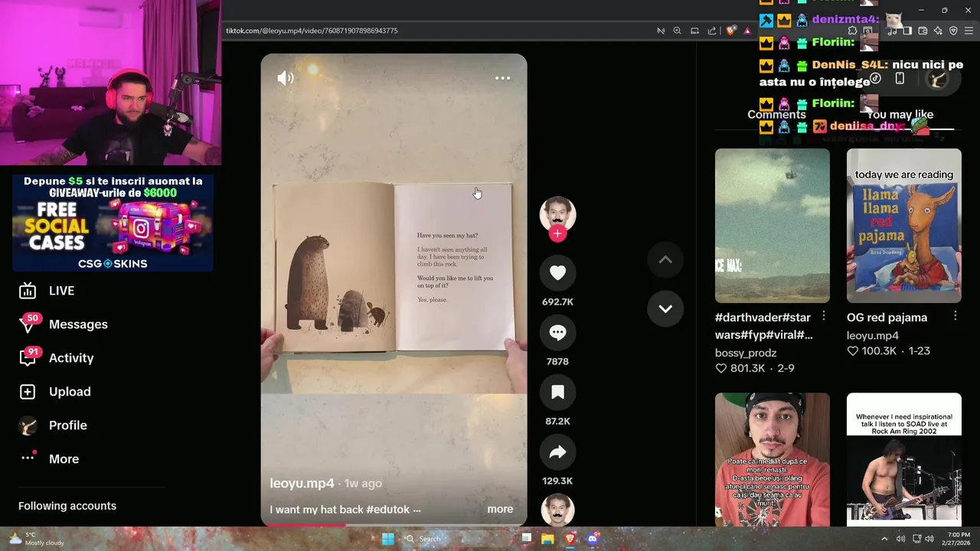Click the CSG Skins Free Social Cases banner
Image resolution: width=980 pixels, height=551 pixels.
pos(113,223)
